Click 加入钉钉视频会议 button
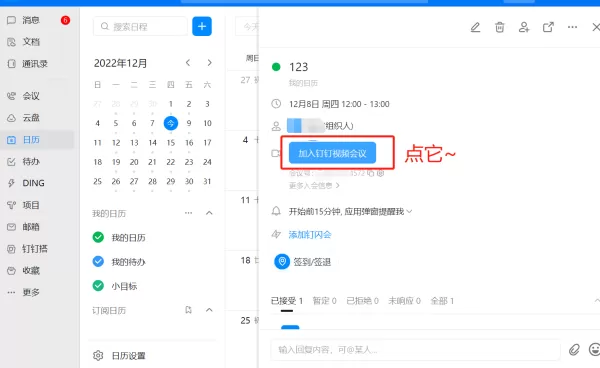600x368 pixels. [x=332, y=153]
